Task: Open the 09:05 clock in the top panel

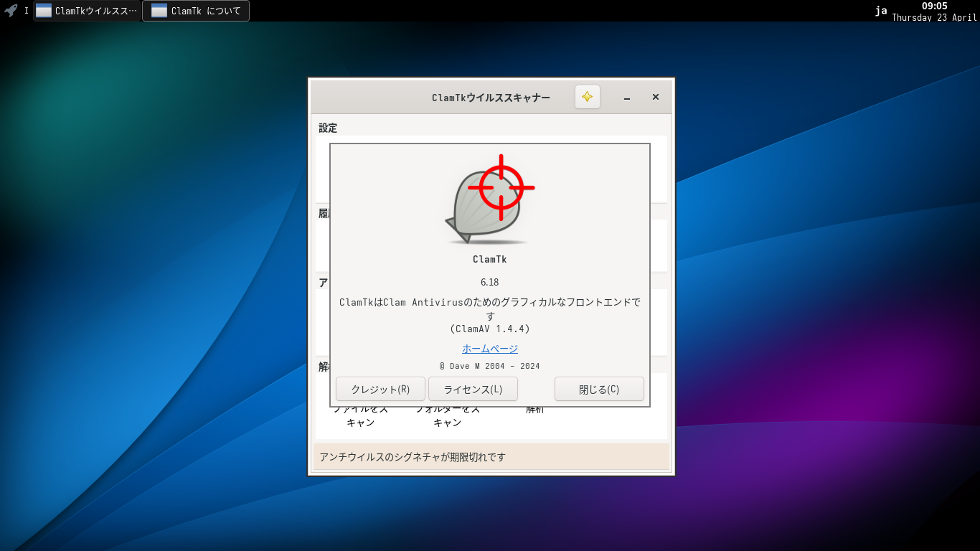Action: [934, 11]
